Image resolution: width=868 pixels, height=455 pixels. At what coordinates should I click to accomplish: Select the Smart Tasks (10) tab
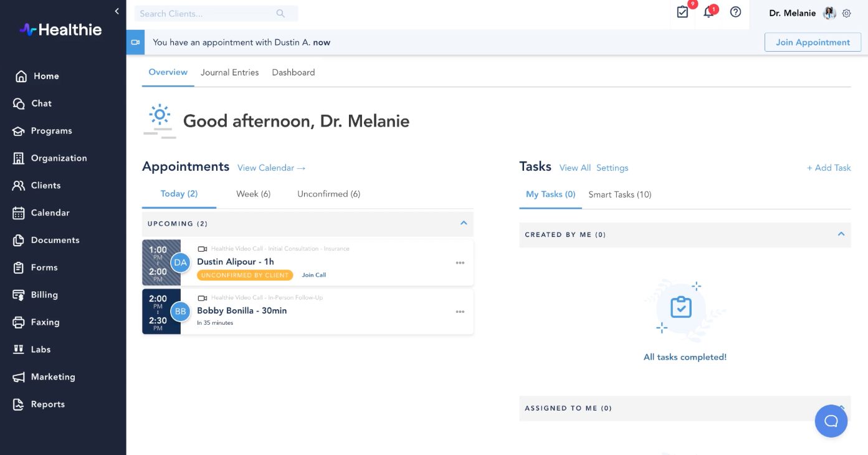(619, 194)
